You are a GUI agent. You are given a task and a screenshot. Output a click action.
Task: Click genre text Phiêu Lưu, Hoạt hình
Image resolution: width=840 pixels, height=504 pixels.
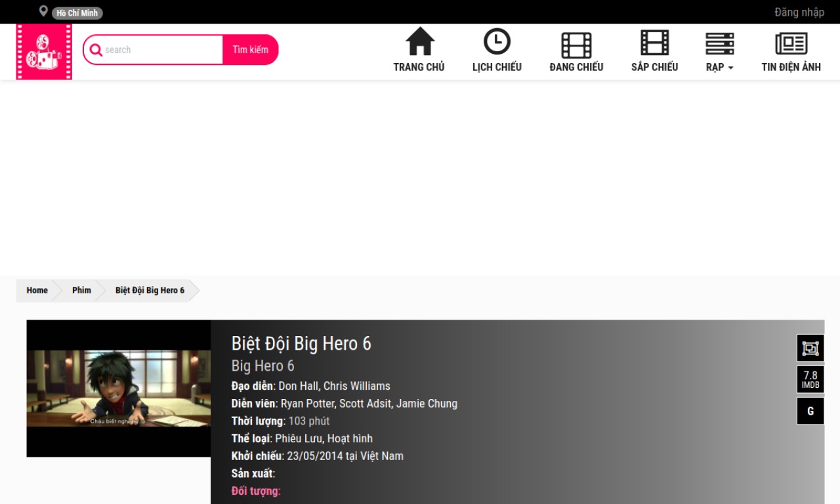324,438
